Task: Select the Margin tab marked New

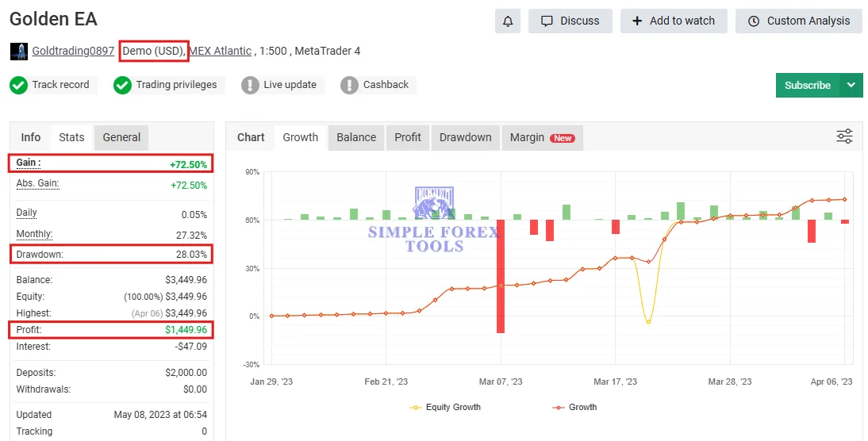Action: click(x=542, y=137)
